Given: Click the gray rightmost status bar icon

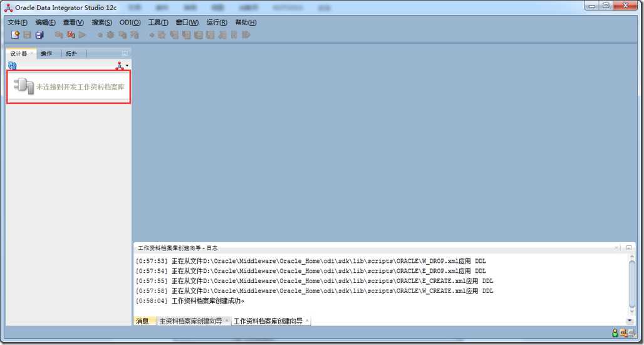Looking at the screenshot, I should coord(632,332).
